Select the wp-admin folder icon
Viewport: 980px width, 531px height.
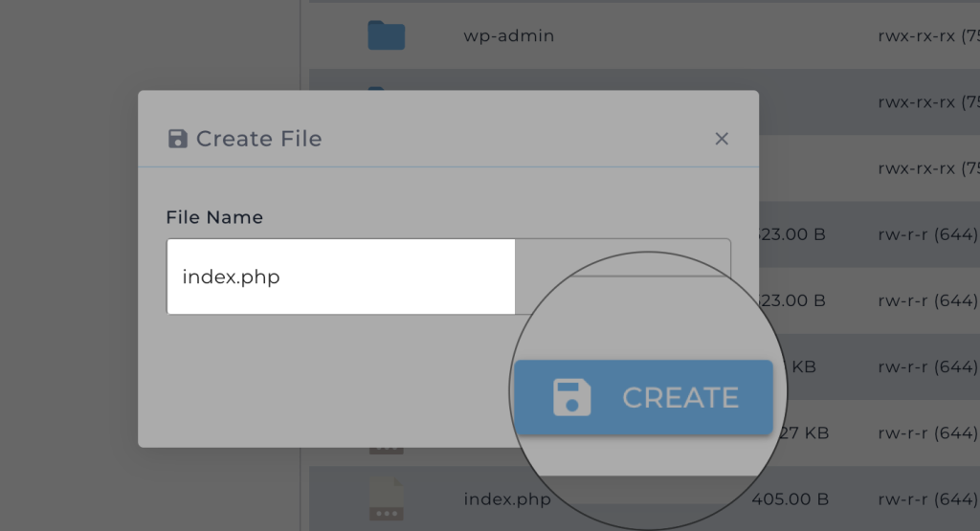pyautogui.click(x=387, y=36)
